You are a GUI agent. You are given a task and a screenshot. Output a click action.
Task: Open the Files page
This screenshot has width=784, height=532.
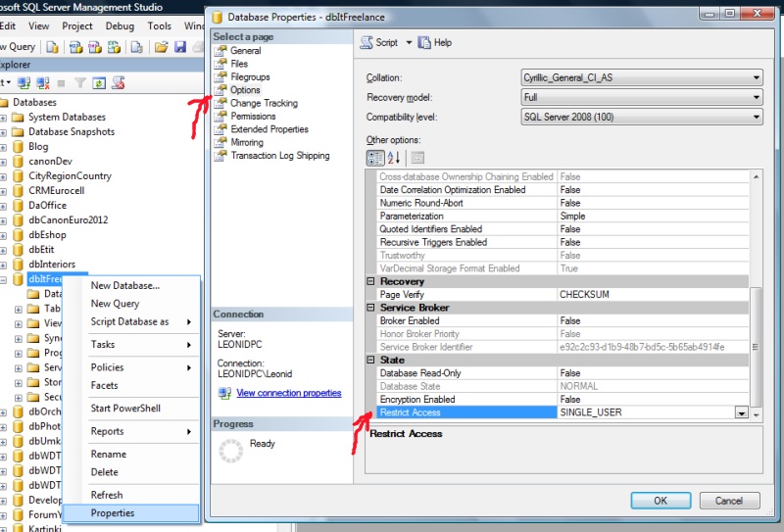(239, 64)
